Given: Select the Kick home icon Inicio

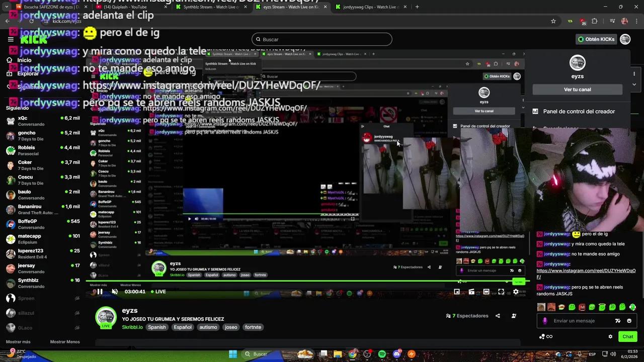Looking at the screenshot, I should click(x=24, y=60).
